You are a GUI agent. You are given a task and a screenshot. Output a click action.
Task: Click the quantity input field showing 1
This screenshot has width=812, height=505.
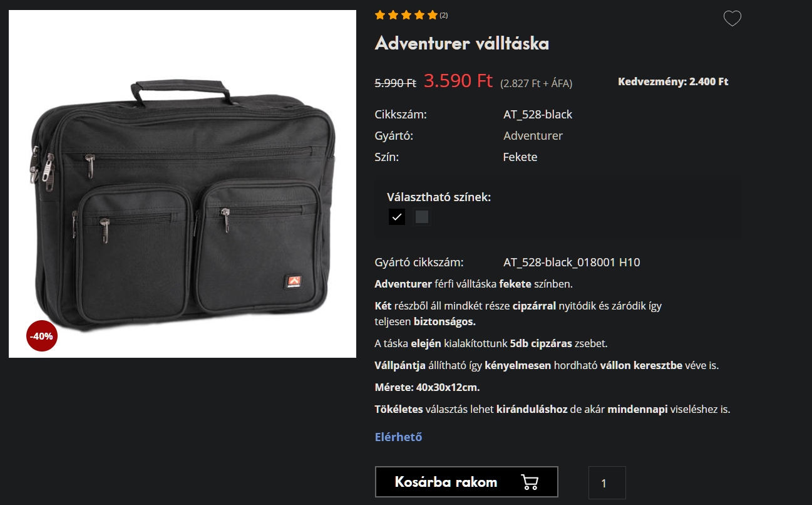click(607, 482)
